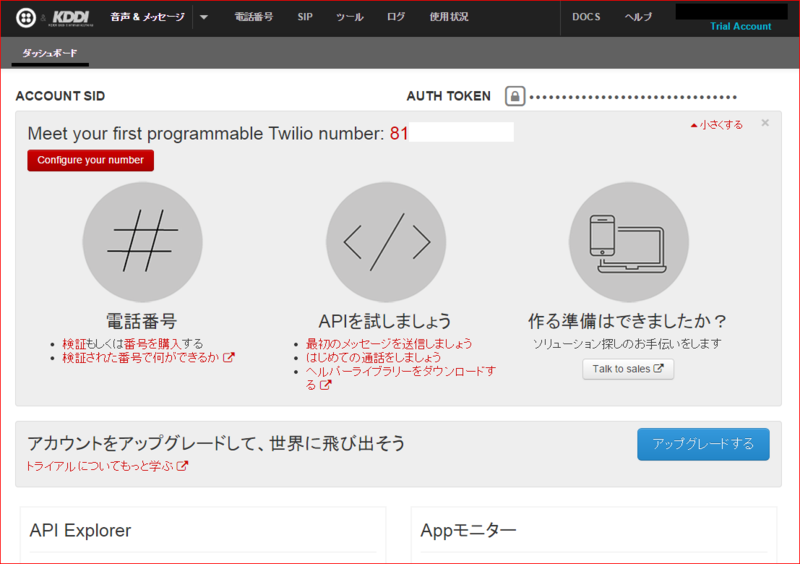Click external icon after 検証された番号で何ができるか

point(229,357)
